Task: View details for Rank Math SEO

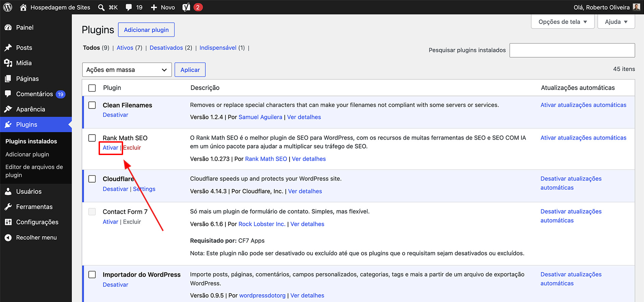Action: click(x=309, y=159)
